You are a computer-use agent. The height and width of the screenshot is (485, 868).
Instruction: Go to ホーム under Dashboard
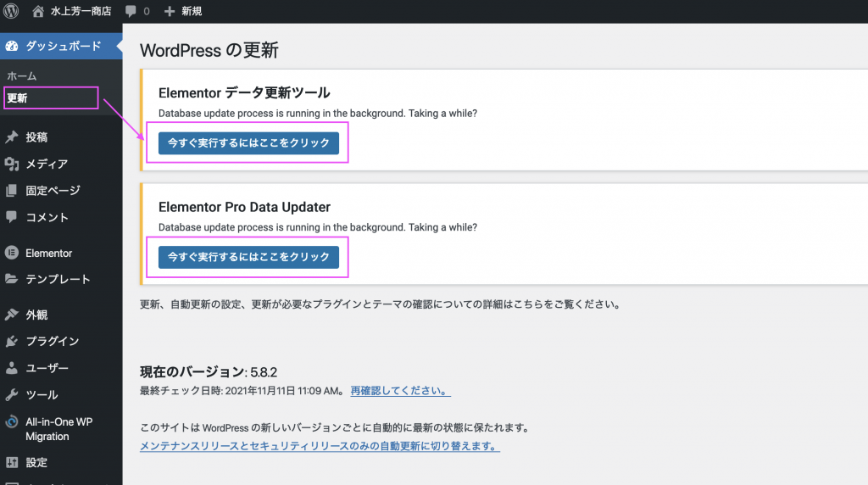tap(21, 76)
